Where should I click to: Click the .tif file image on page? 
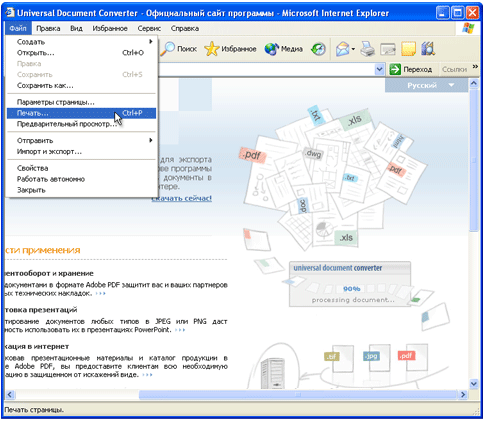coord(339,359)
